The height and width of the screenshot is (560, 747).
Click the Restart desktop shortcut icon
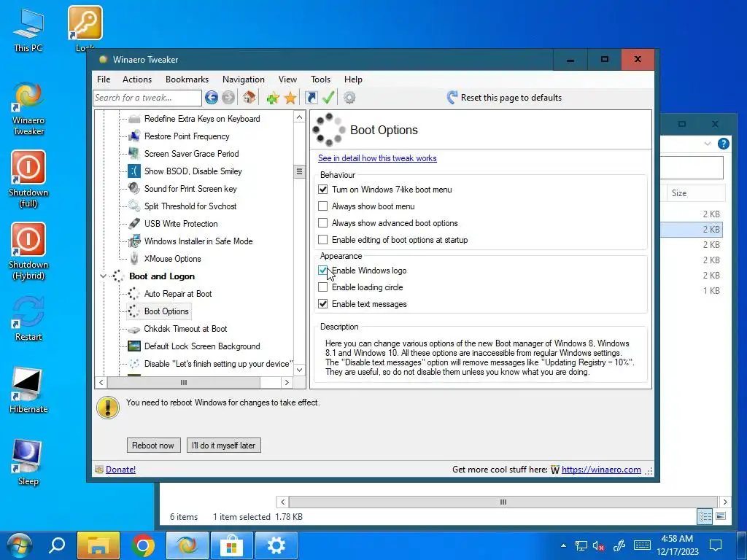(28, 318)
